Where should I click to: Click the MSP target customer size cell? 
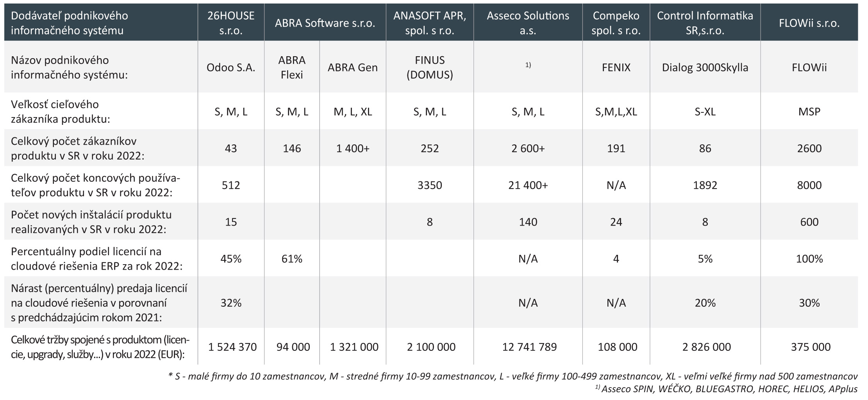pos(809,112)
